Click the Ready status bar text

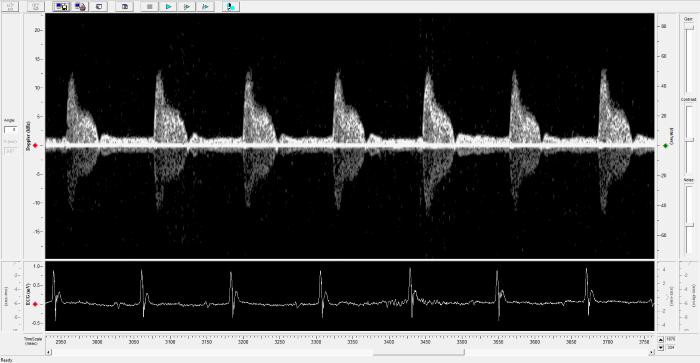(7, 360)
